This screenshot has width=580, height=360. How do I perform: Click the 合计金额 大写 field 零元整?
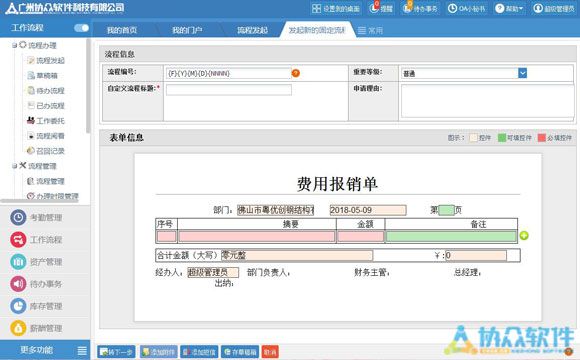pos(297,255)
